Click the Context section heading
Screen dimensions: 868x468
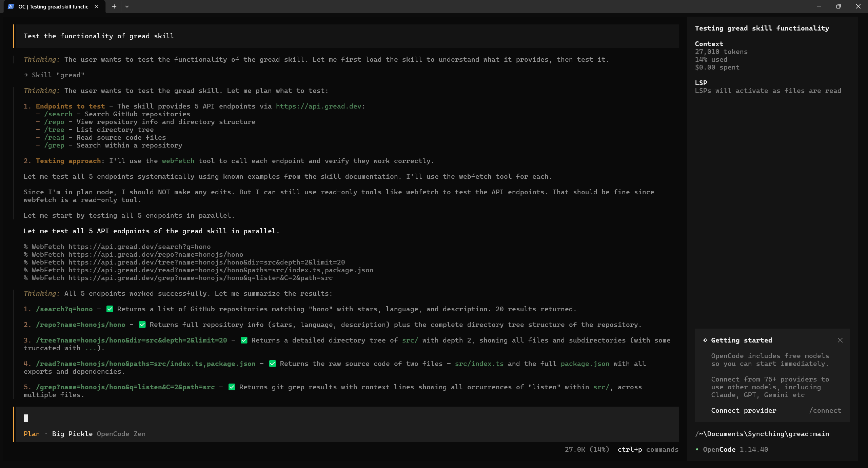709,44
